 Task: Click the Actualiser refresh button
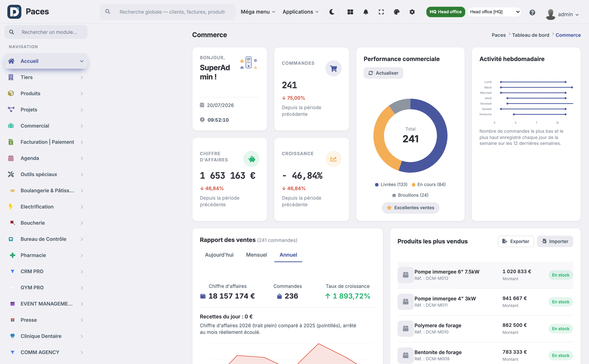pyautogui.click(x=383, y=73)
